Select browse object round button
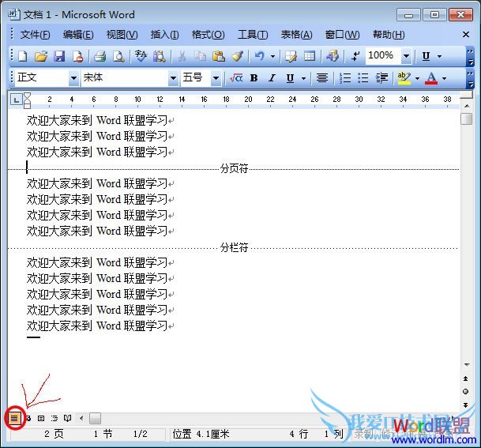Image resolution: width=481 pixels, height=448 pixels. coord(466,392)
